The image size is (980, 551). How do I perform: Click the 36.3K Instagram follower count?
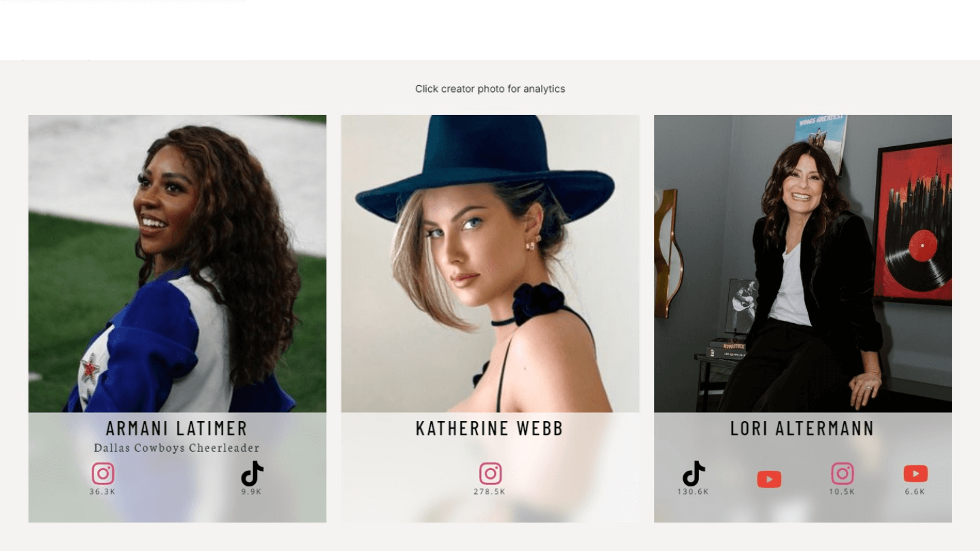[103, 492]
